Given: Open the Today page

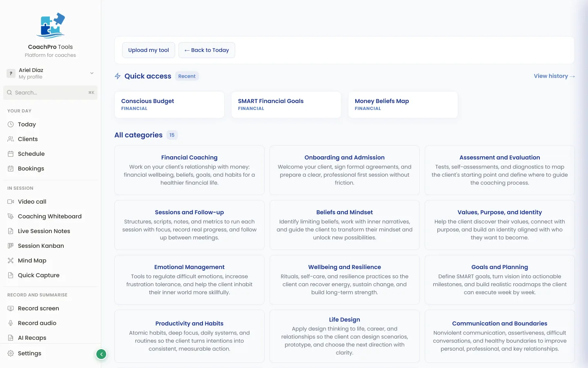Looking at the screenshot, I should [x=50, y=124].
